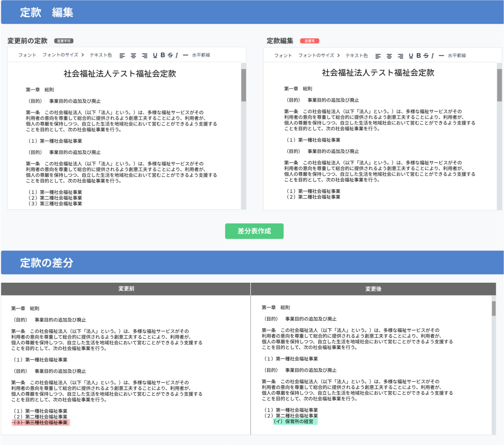504x445 pixels.
Task: Right-align text in 定款編集 editor
Action: tap(400, 56)
